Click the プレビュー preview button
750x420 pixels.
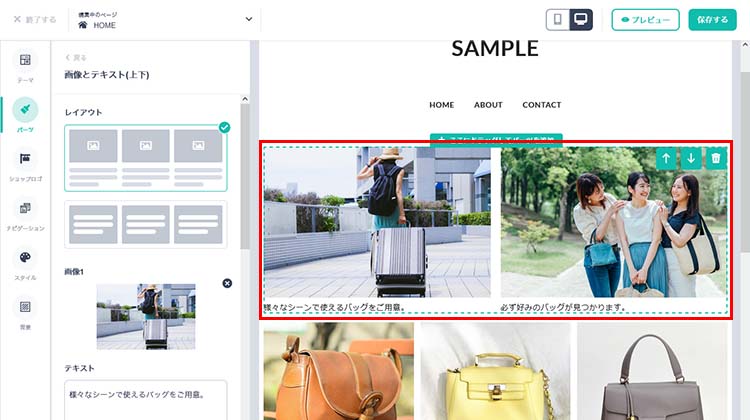click(x=645, y=20)
